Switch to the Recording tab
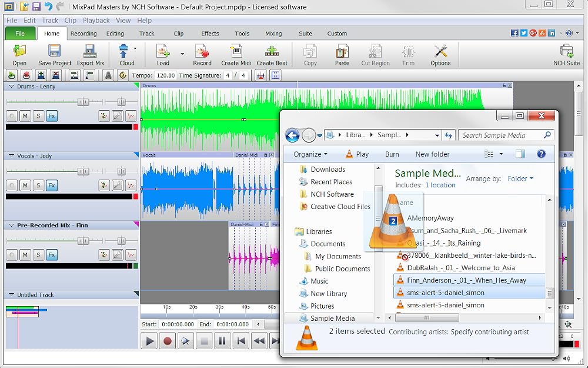The width and height of the screenshot is (588, 368). (x=83, y=34)
